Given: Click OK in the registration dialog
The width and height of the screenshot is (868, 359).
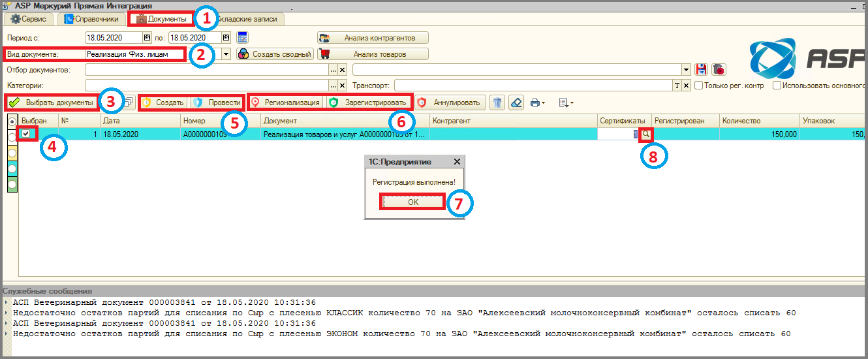Looking at the screenshot, I should click(x=412, y=202).
